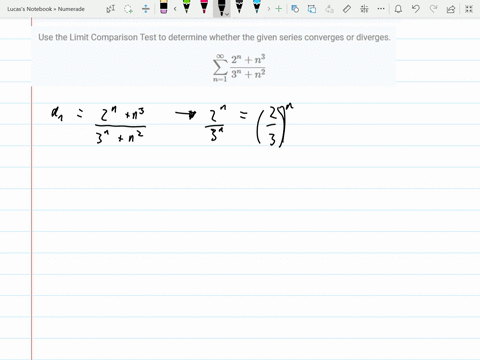The height and width of the screenshot is (360, 480).
Task: Open black pen options dropdown arrow
Action: point(227,14)
